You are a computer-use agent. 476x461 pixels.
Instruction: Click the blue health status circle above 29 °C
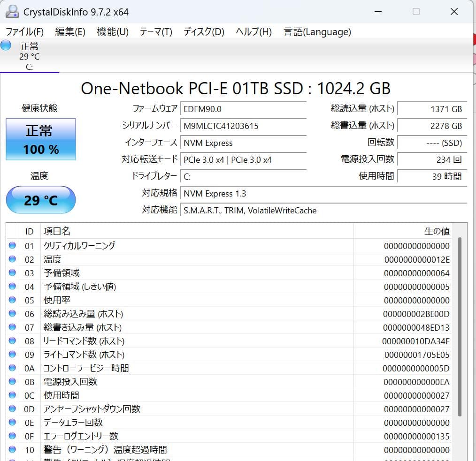6,45
